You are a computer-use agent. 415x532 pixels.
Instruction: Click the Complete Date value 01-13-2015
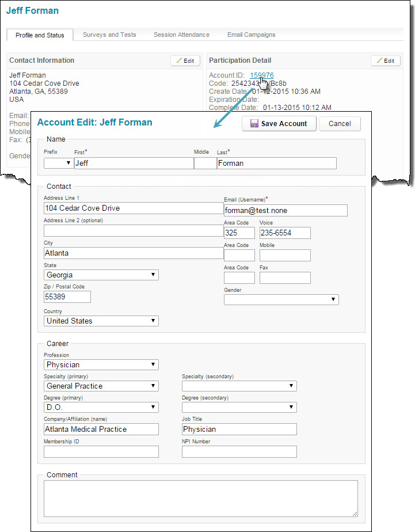[x=298, y=108]
